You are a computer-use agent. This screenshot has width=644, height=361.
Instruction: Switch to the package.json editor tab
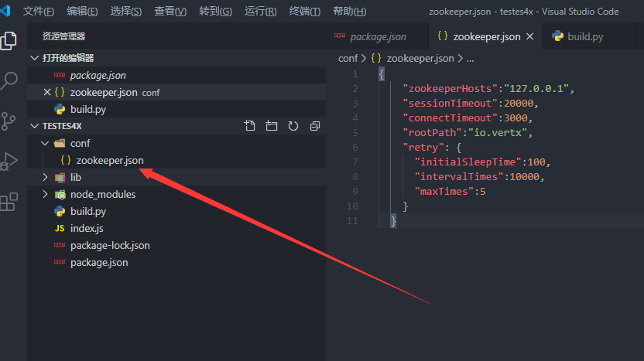coord(378,36)
